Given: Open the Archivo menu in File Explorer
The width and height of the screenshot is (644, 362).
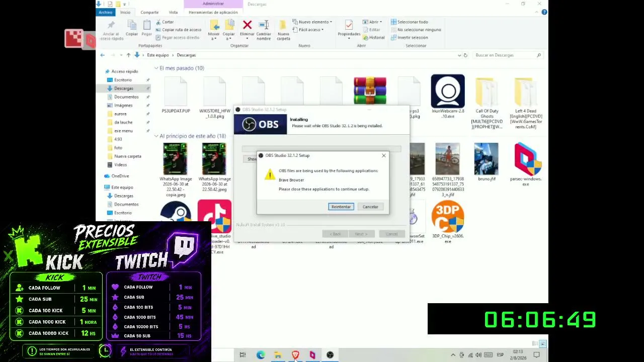Looking at the screenshot, I should tap(106, 12).
